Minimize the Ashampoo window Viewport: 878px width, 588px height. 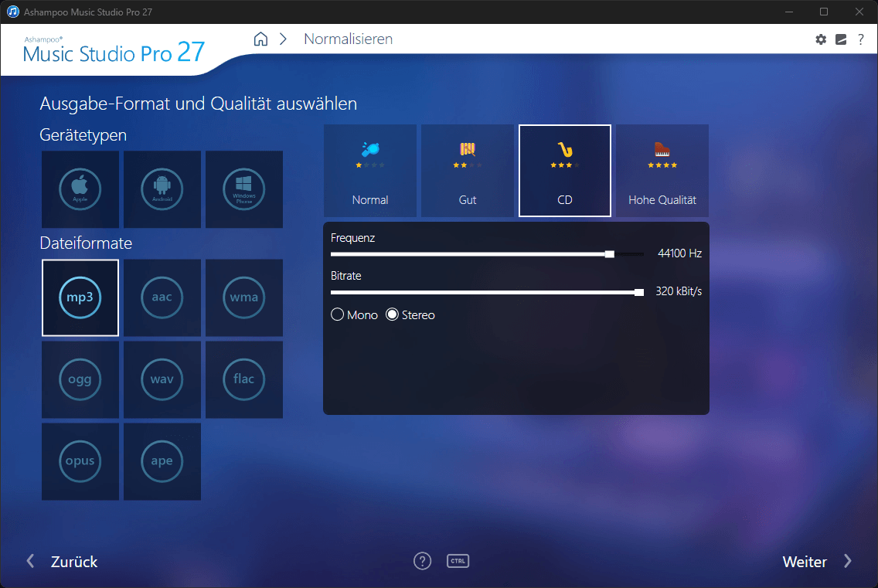(x=789, y=12)
